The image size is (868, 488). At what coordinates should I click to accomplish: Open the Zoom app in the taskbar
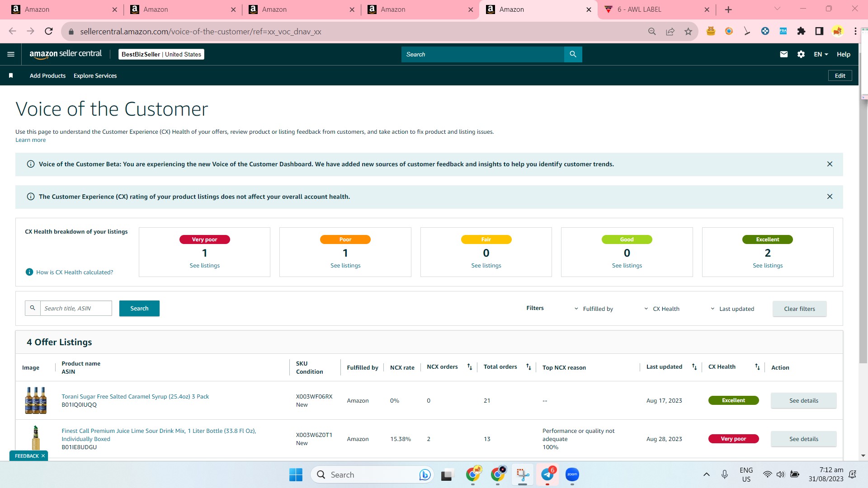tap(572, 474)
